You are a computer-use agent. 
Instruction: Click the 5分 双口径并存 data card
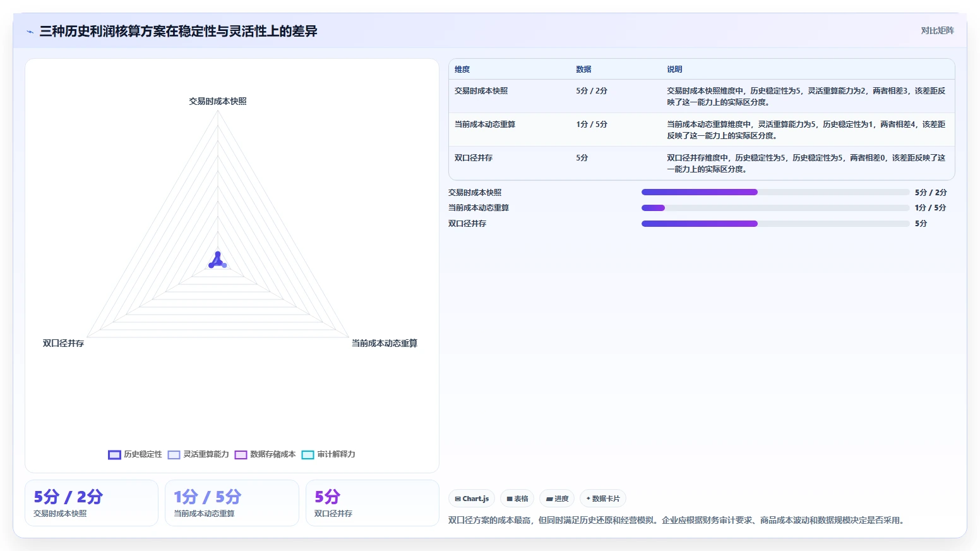(373, 503)
